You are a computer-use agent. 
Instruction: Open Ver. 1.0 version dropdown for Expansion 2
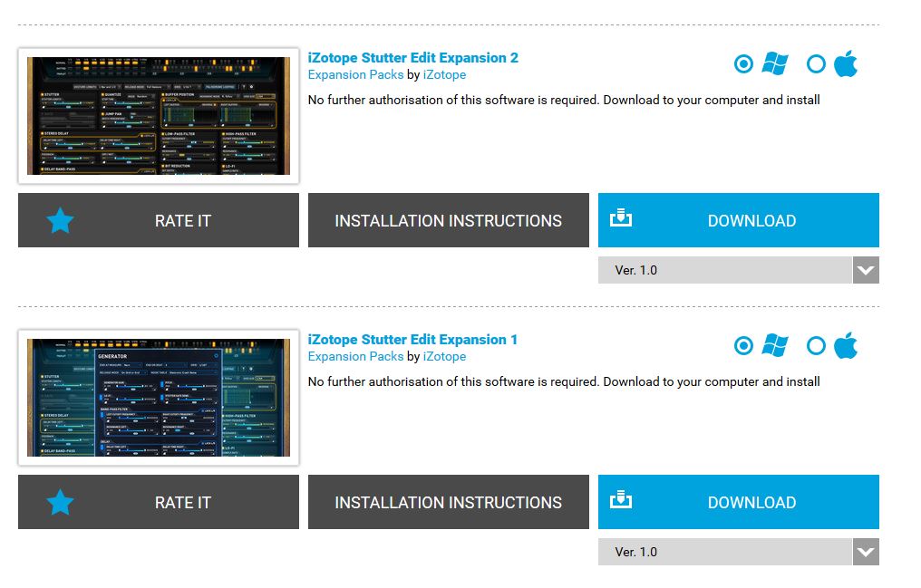pos(738,270)
